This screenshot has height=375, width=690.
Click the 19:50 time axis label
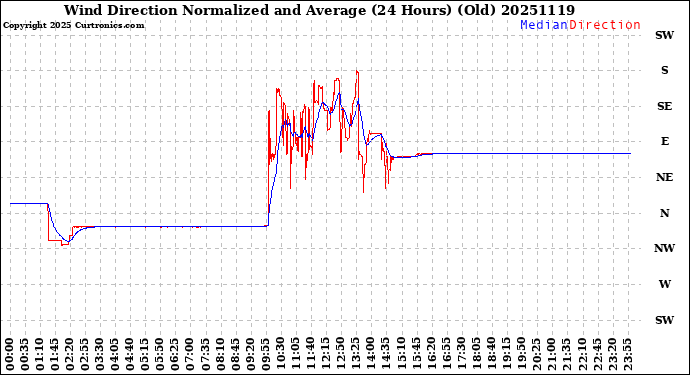521,355
